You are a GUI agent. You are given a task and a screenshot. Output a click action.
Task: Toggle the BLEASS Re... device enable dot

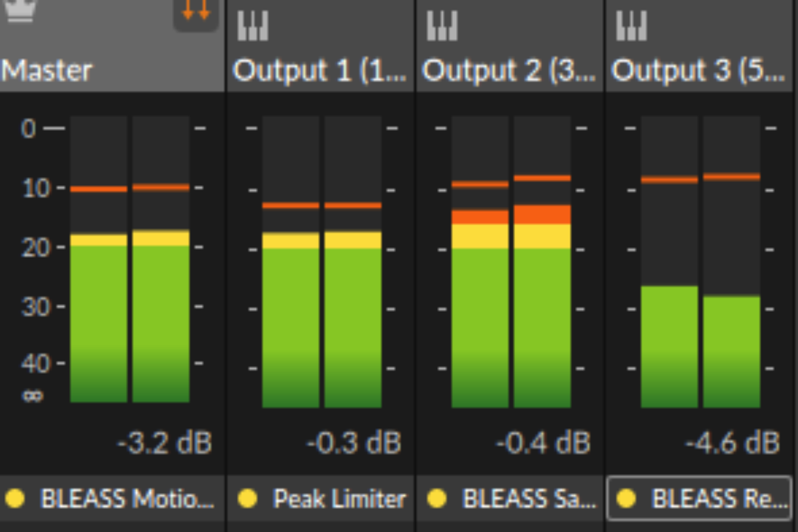coord(626,498)
